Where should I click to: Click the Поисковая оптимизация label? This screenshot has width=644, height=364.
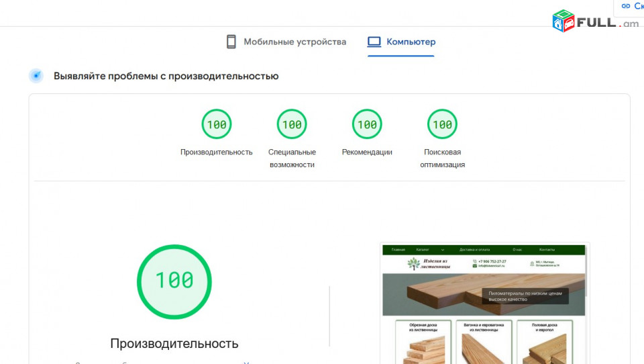(442, 158)
